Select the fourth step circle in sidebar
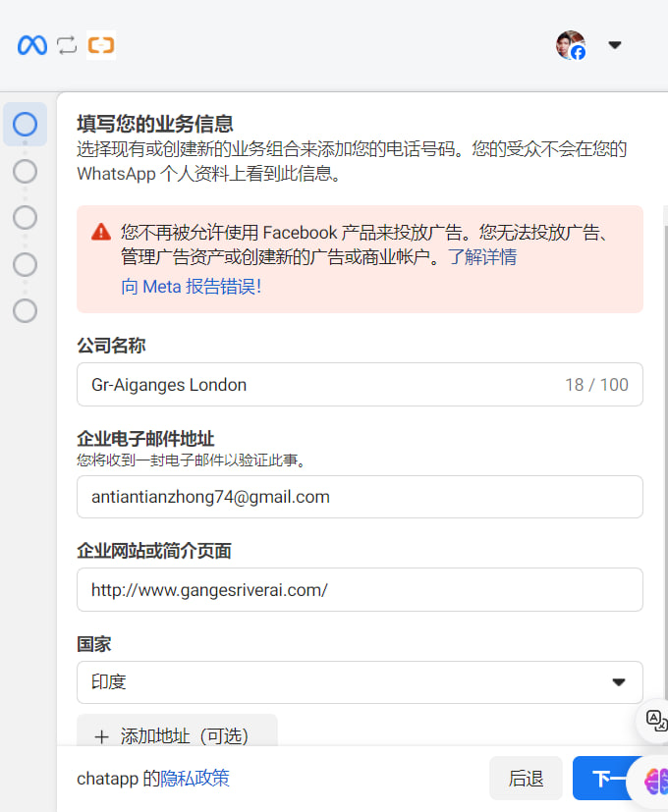 tap(26, 264)
